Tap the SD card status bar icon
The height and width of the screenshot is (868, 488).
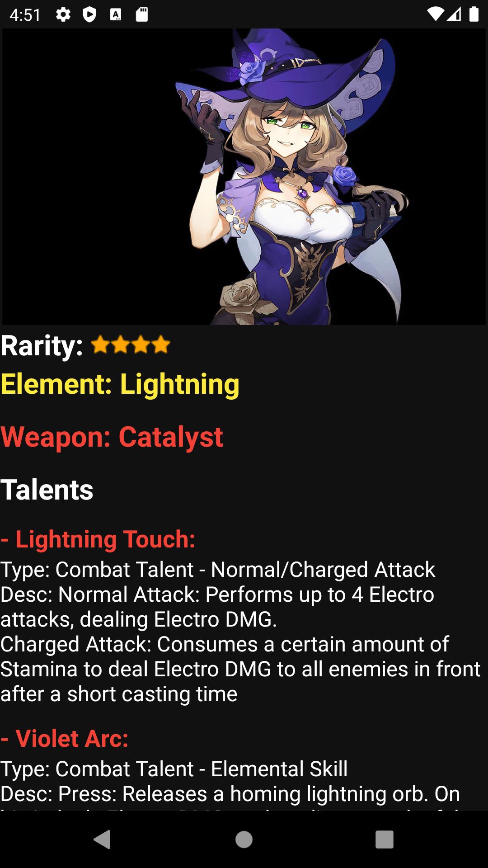click(142, 15)
